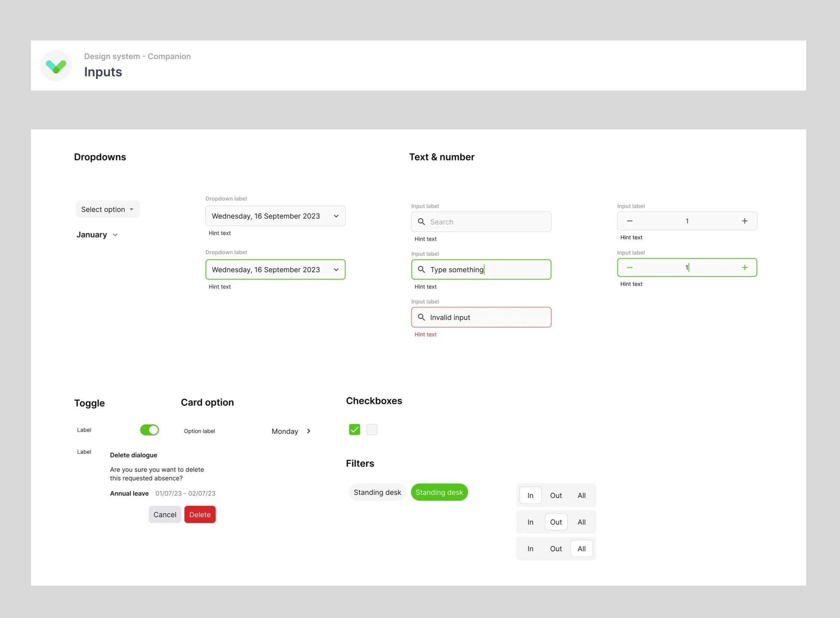Select Out in the top segmented control
Image resolution: width=840 pixels, height=618 pixels.
pyautogui.click(x=556, y=495)
